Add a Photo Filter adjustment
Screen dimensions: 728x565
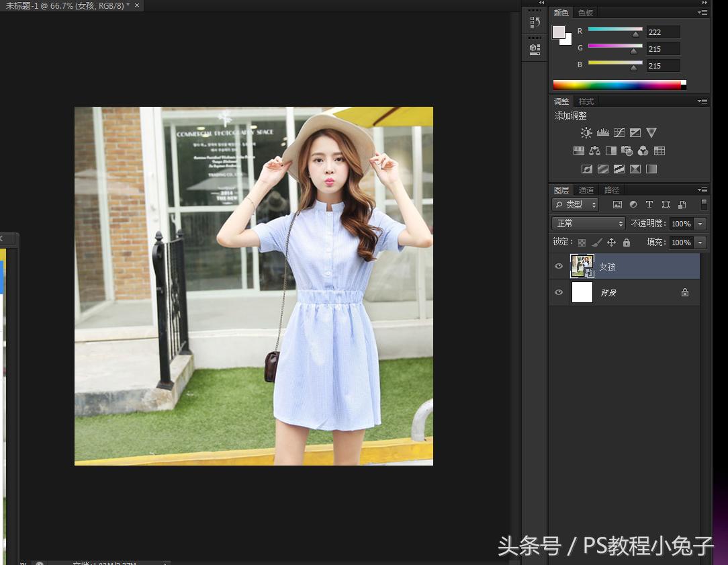[627, 151]
